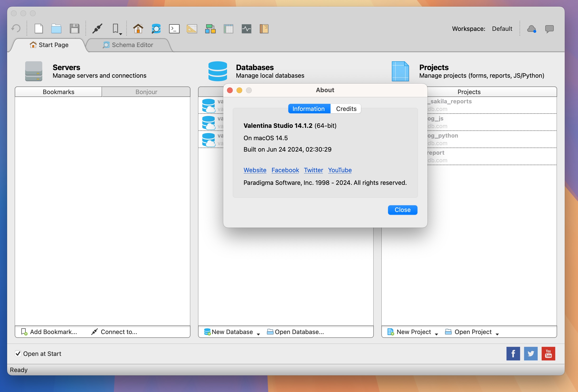The image size is (578, 392).
Task: Click the cloud sync icon
Action: pyautogui.click(x=531, y=29)
